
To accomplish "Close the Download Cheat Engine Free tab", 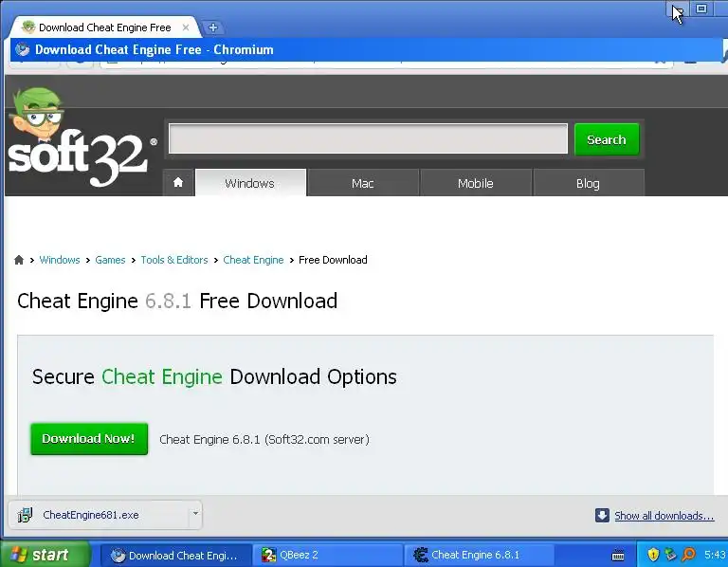I will click(x=186, y=27).
